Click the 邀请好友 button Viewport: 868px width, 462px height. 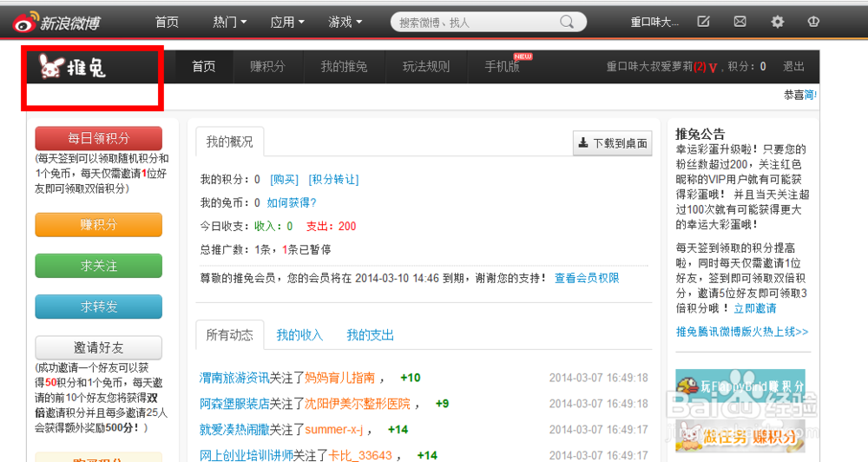point(99,347)
